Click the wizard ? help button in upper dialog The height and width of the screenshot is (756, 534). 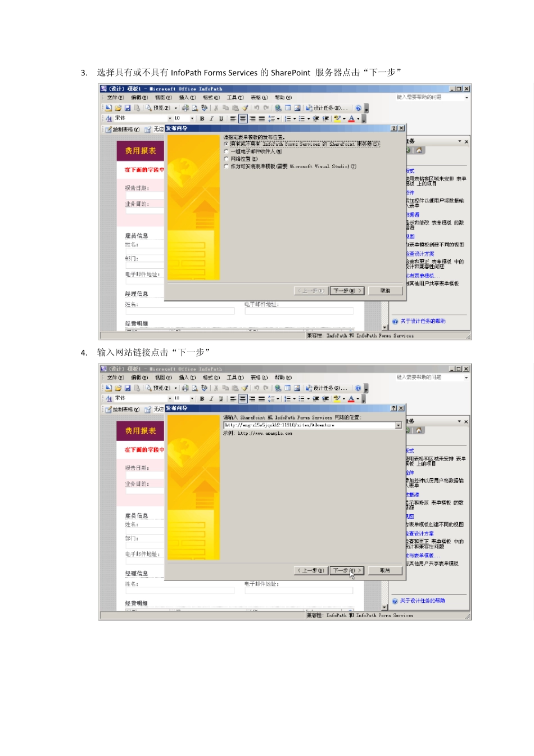point(393,128)
